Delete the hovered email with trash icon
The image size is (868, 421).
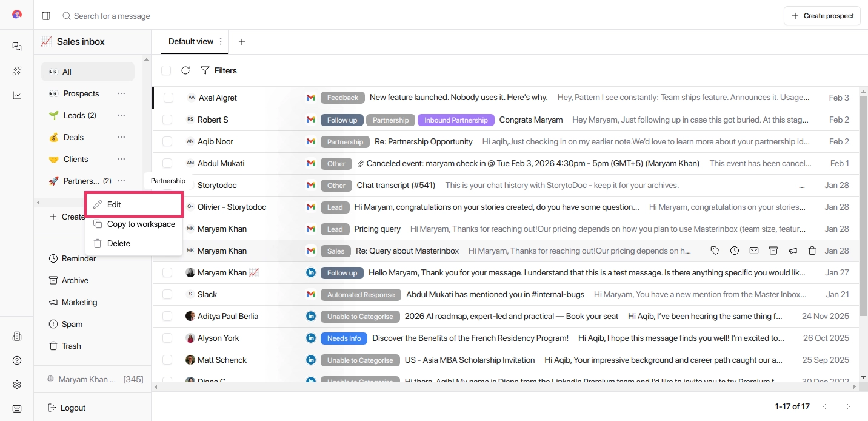[812, 250]
